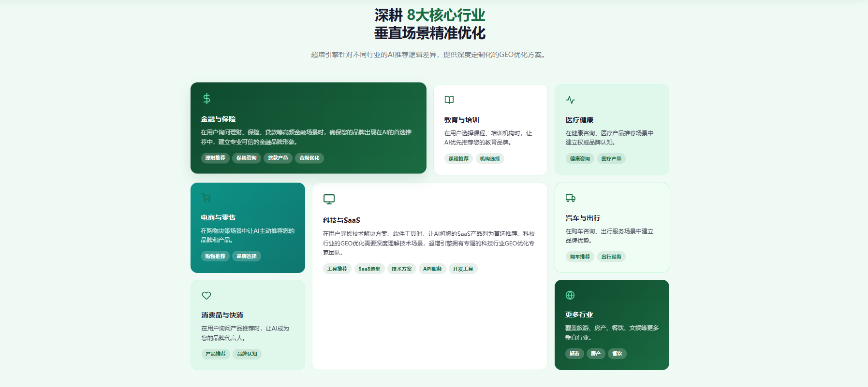
Task: Click description text 在购物决策场景中让AI主动推荐
Action: pyautogui.click(x=248, y=235)
